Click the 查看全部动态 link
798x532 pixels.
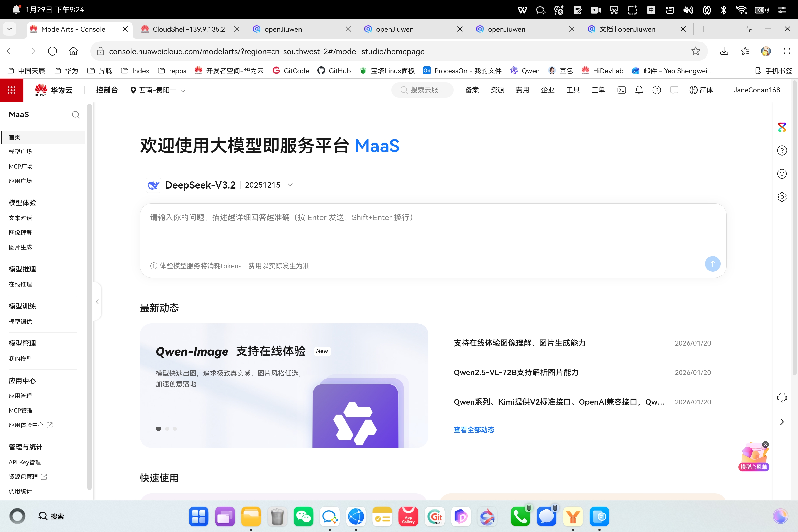[474, 429]
